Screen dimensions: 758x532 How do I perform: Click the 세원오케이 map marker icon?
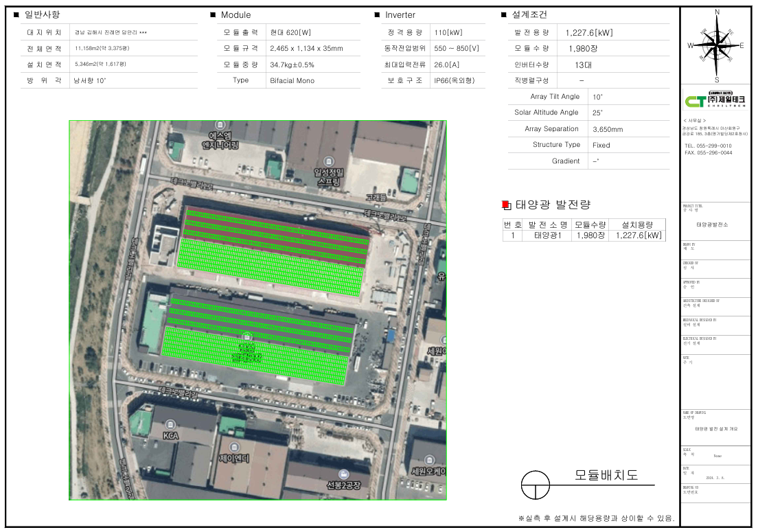(x=430, y=459)
